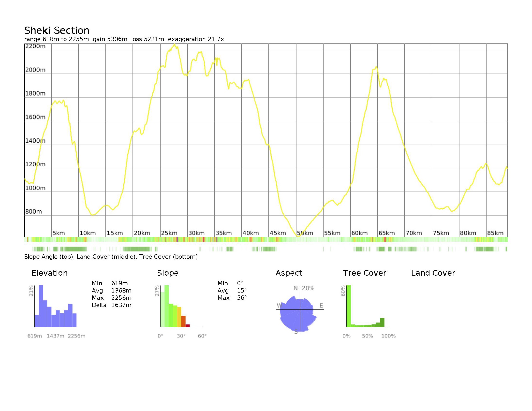The height and width of the screenshot is (411, 532).
Task: Click the 20km distance label
Action: tap(142, 233)
